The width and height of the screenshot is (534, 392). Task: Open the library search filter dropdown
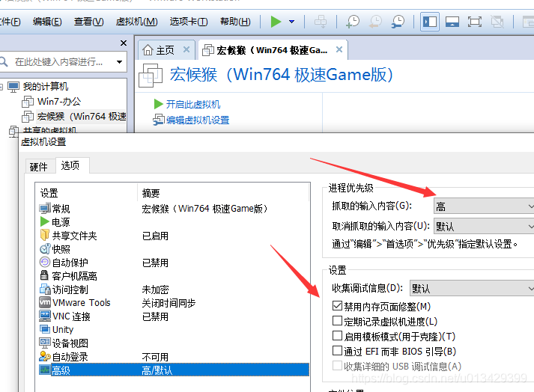tap(119, 62)
